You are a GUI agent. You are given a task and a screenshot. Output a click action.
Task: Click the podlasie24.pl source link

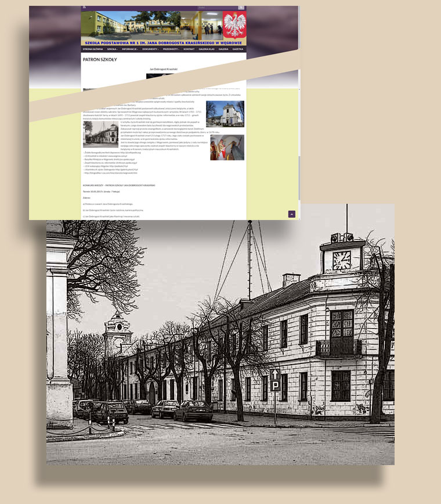click(x=106, y=166)
